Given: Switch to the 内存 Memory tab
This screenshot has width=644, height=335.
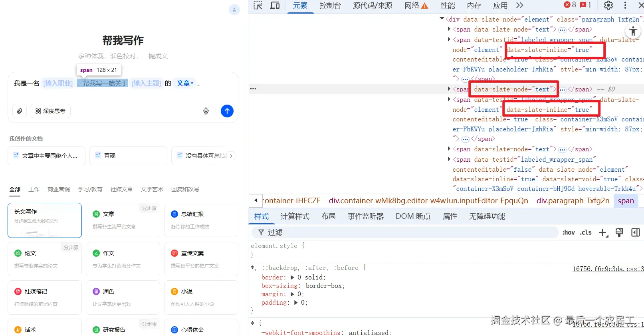Looking at the screenshot, I should [474, 6].
